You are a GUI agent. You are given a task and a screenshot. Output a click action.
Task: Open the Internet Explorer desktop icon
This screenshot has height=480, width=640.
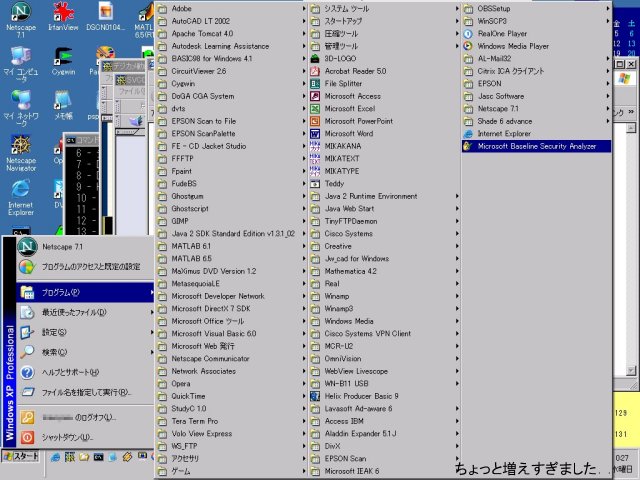coord(20,198)
